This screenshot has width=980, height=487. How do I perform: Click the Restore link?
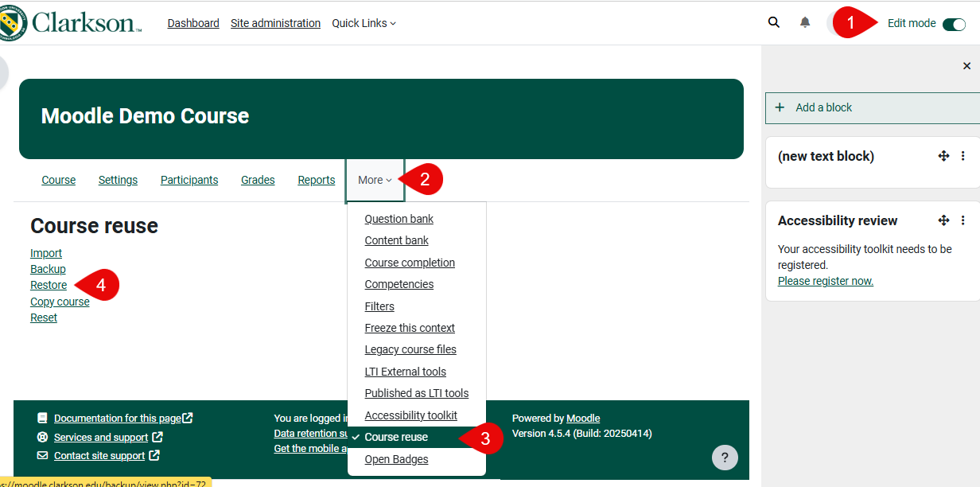(49, 285)
